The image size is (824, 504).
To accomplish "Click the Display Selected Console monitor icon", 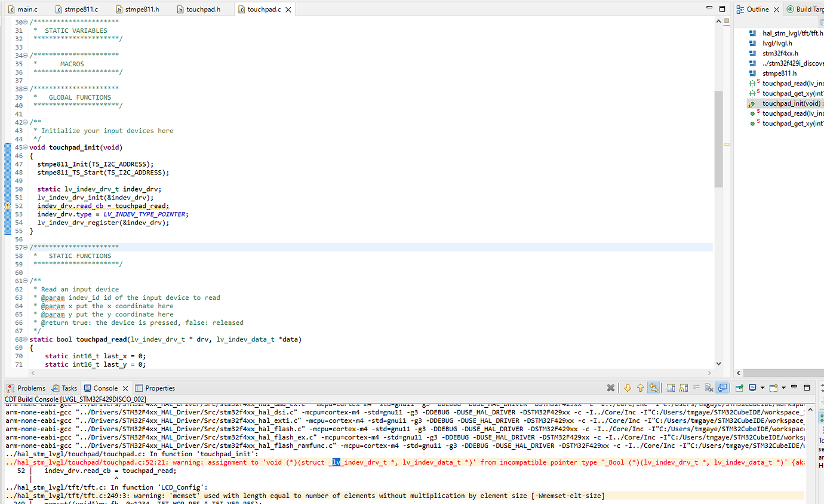I will (752, 388).
